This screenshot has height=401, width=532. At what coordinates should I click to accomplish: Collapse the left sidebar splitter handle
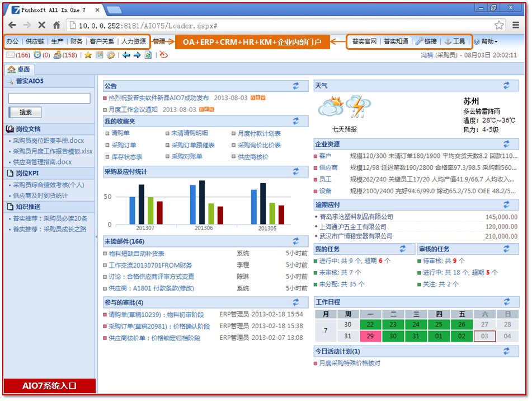coord(96,237)
